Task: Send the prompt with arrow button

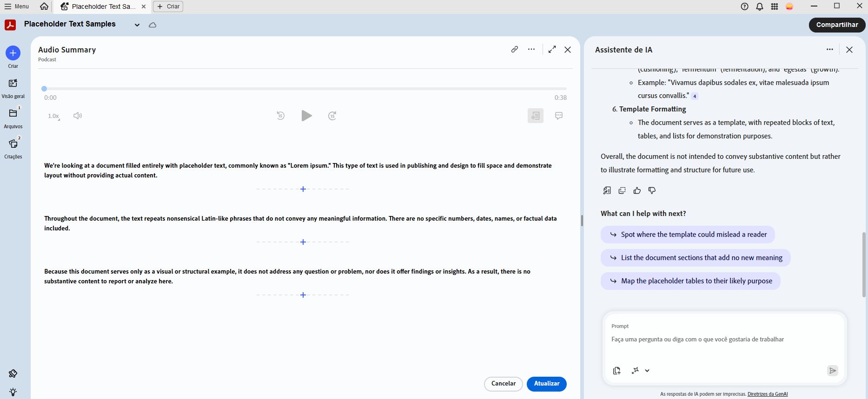Action: click(833, 370)
